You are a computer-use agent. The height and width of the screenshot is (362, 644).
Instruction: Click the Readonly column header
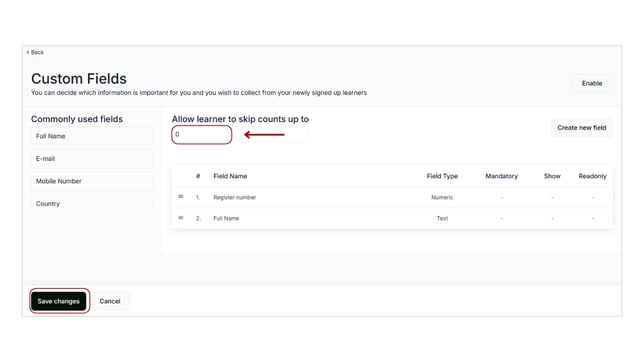point(592,176)
